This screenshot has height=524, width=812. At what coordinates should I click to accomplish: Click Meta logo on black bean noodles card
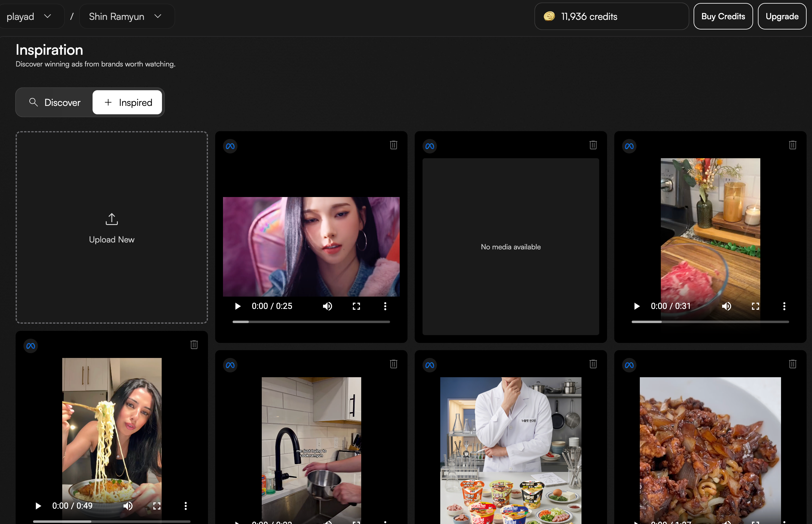coord(629,365)
